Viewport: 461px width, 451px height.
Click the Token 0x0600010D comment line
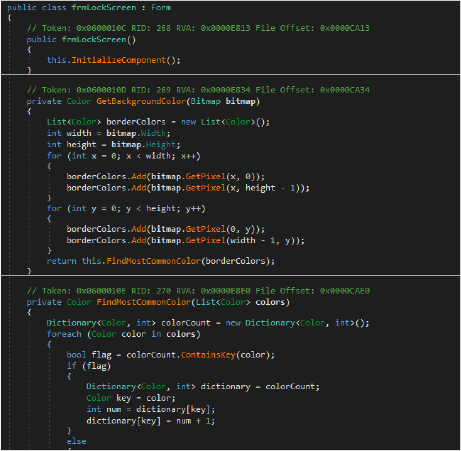click(x=198, y=90)
